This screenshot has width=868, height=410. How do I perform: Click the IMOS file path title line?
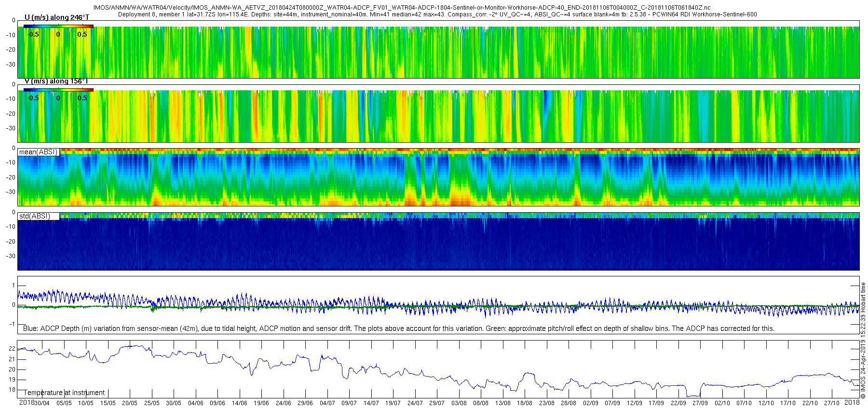[402, 8]
